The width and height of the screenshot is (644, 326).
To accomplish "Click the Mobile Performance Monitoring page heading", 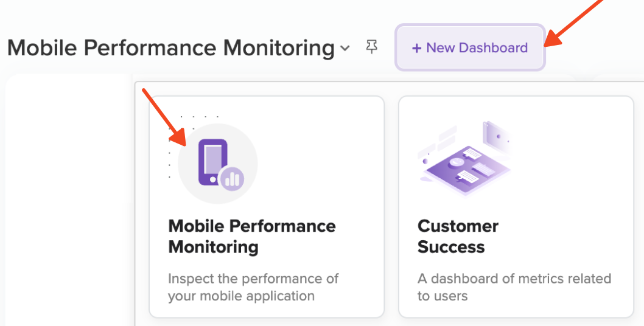I will click(171, 47).
